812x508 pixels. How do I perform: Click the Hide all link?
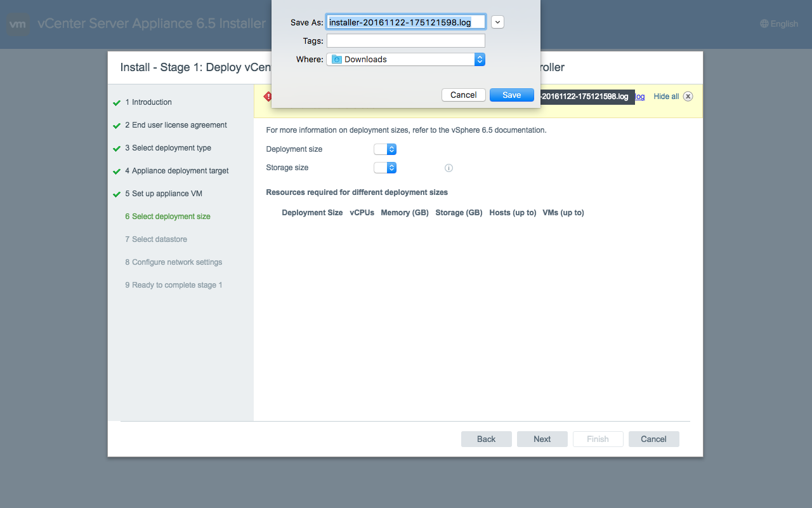point(666,97)
